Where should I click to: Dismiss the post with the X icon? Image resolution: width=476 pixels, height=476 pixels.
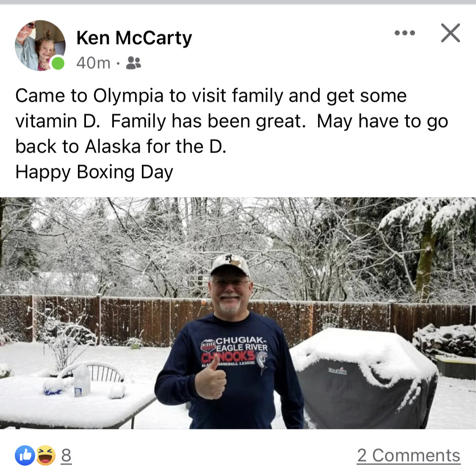[451, 33]
